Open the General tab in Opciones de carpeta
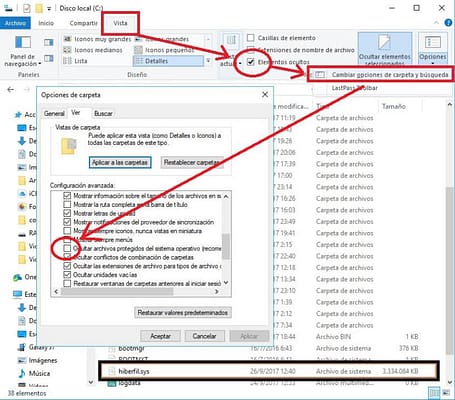This screenshot has width=455, height=400. tap(54, 114)
